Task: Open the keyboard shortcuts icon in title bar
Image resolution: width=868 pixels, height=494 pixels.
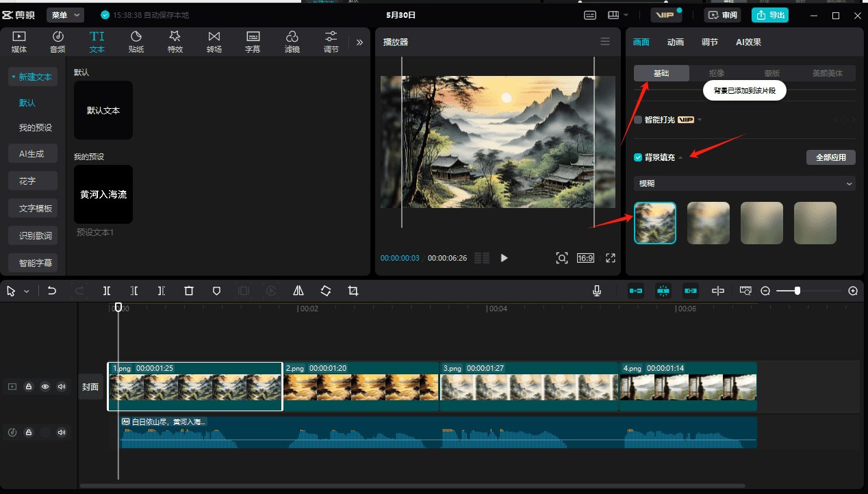Action: [x=590, y=15]
